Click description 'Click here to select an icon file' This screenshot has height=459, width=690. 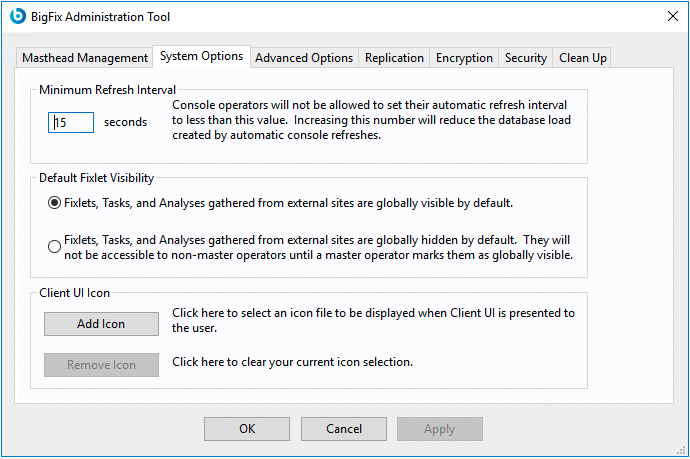(373, 320)
